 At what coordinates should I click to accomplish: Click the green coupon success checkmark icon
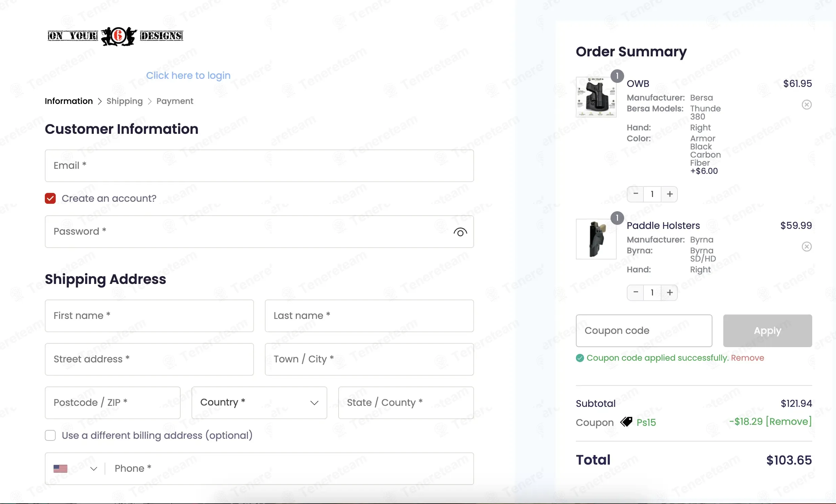point(580,358)
